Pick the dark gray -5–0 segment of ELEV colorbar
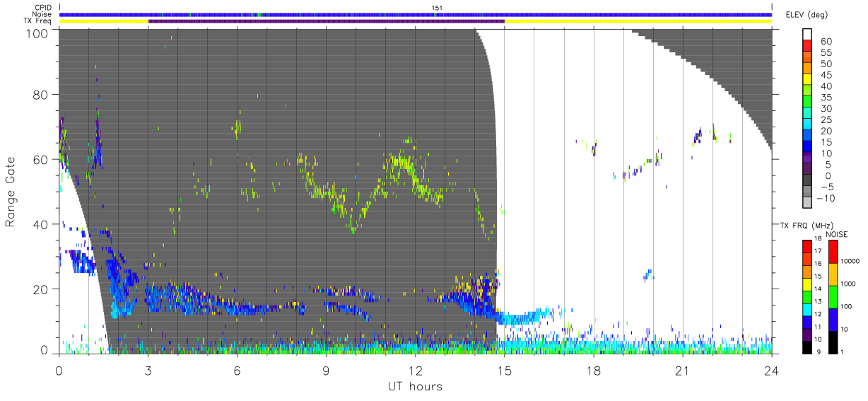Screen dimensions: 868x401 click(807, 181)
